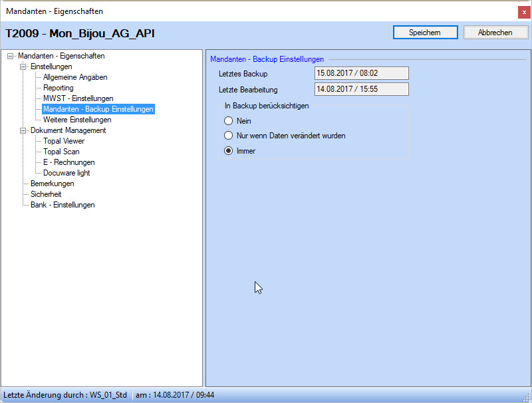The image size is (532, 403).
Task: Collapse the Mandanten - Eigenschaften root node
Action: click(x=11, y=56)
